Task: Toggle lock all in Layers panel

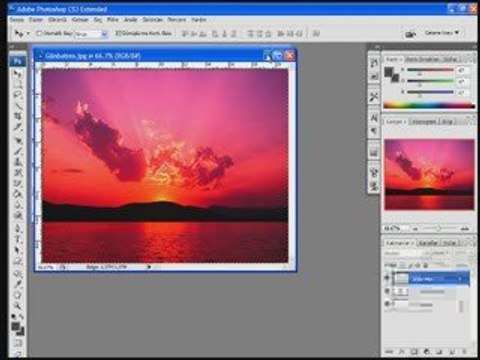Action: [425, 265]
